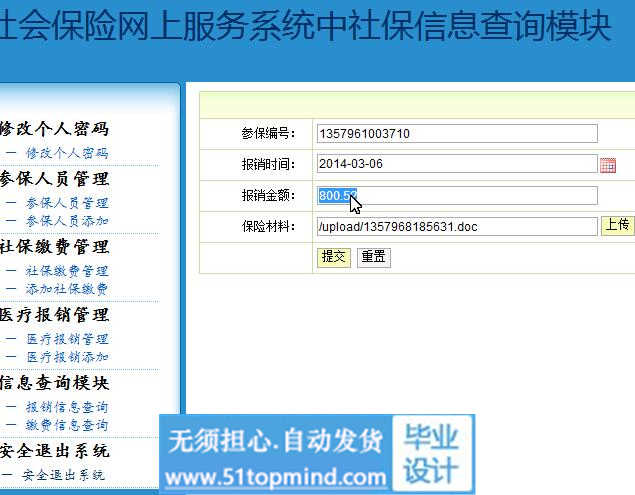
Task: Click the 上传 upload button
Action: pyautogui.click(x=617, y=225)
